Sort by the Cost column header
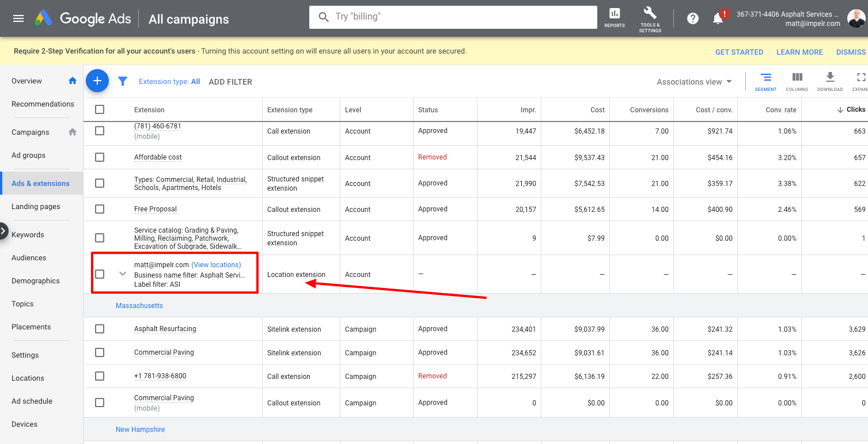Viewport: 868px width, 444px height. coord(598,110)
